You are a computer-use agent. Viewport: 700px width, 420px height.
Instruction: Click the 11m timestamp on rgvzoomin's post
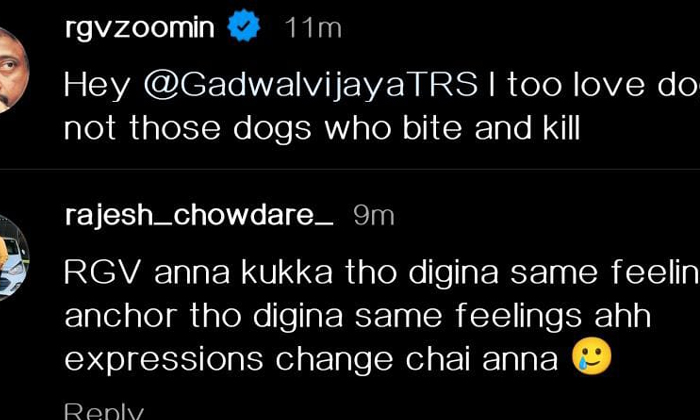coord(312,28)
